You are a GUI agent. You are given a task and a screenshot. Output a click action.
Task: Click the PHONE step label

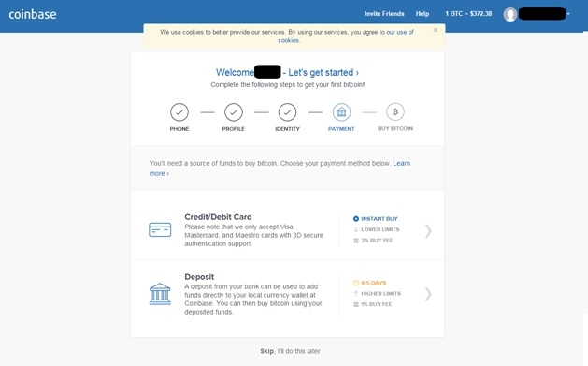click(179, 129)
